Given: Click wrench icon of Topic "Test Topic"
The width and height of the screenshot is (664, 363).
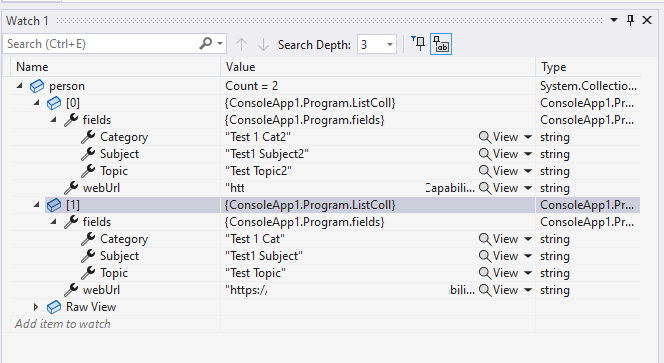Looking at the screenshot, I should [88, 273].
